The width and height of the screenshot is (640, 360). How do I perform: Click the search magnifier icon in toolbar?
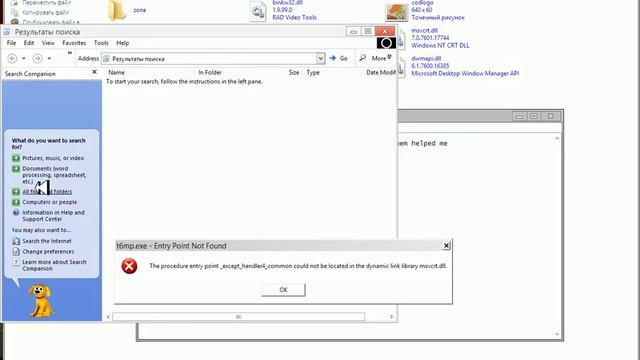point(362,58)
